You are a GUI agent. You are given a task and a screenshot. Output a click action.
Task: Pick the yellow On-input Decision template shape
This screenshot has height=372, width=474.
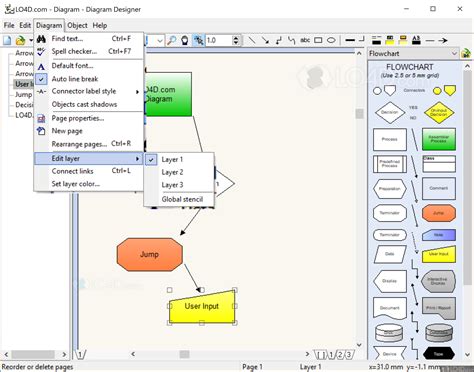(x=439, y=113)
